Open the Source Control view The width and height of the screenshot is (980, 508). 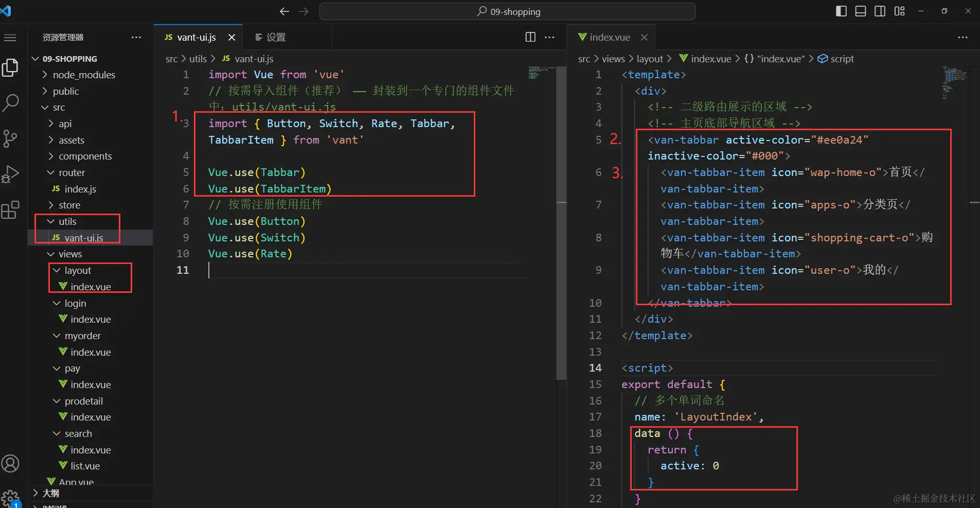(x=10, y=138)
